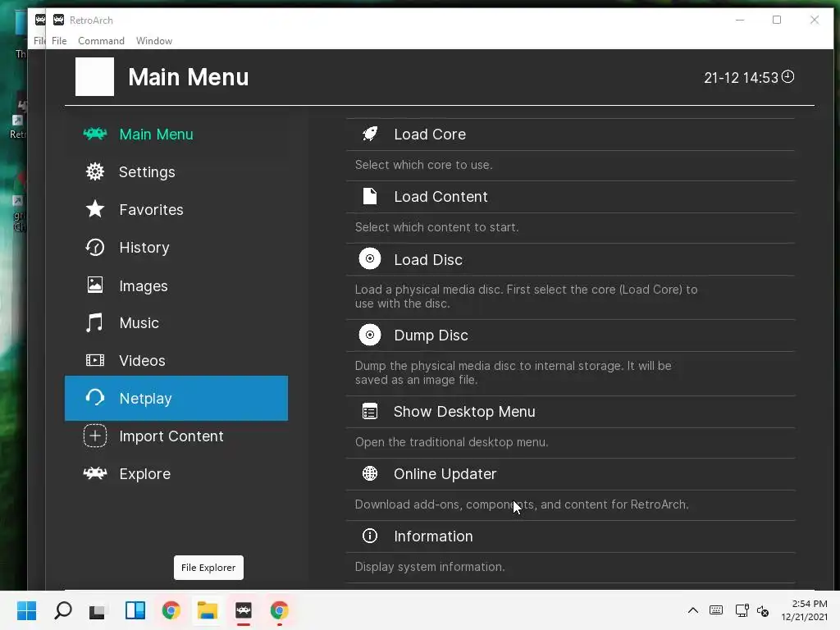840x630 pixels.
Task: Select the Load Core option
Action: coord(571,135)
